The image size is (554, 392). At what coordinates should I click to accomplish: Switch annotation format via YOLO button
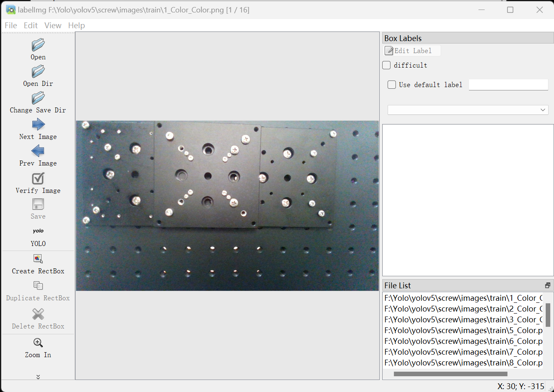click(38, 236)
